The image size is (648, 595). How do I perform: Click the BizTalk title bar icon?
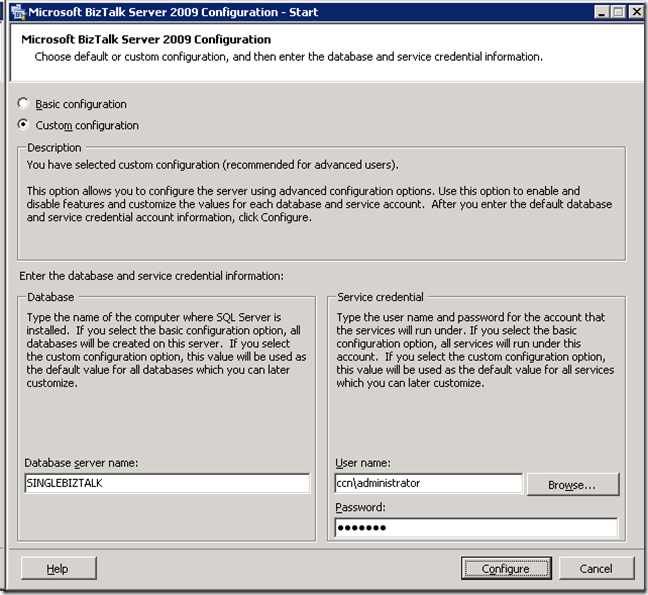click(18, 12)
